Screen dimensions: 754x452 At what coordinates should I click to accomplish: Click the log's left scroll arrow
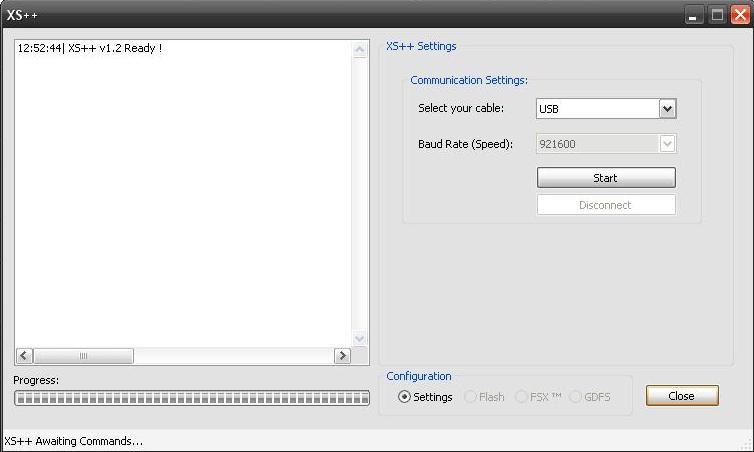(25, 356)
